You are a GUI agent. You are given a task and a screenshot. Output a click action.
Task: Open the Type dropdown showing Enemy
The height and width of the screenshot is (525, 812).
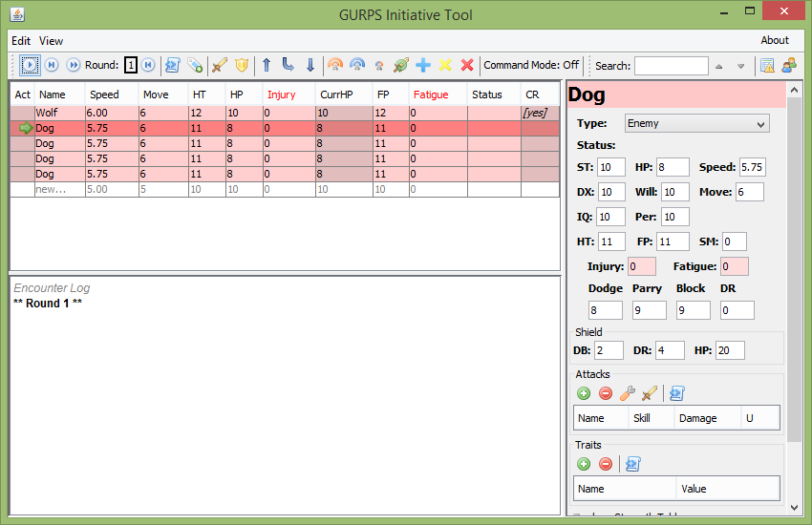coord(697,124)
